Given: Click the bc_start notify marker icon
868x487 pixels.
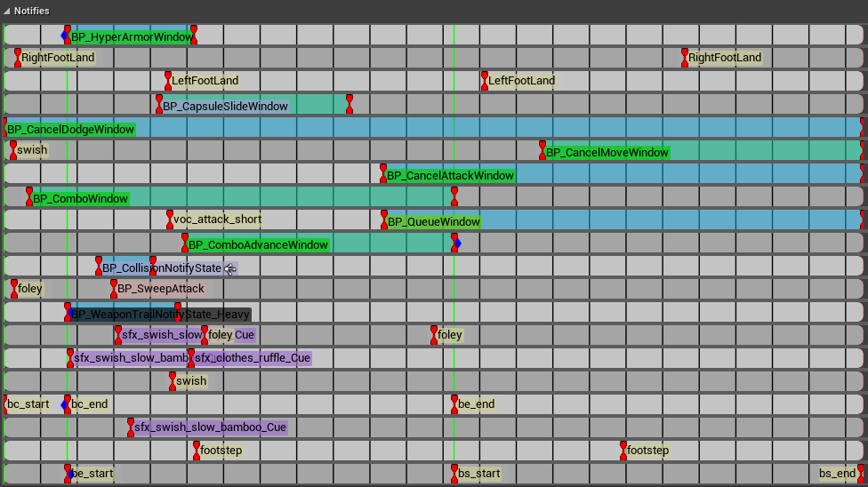Looking at the screenshot, I should click(x=4, y=404).
